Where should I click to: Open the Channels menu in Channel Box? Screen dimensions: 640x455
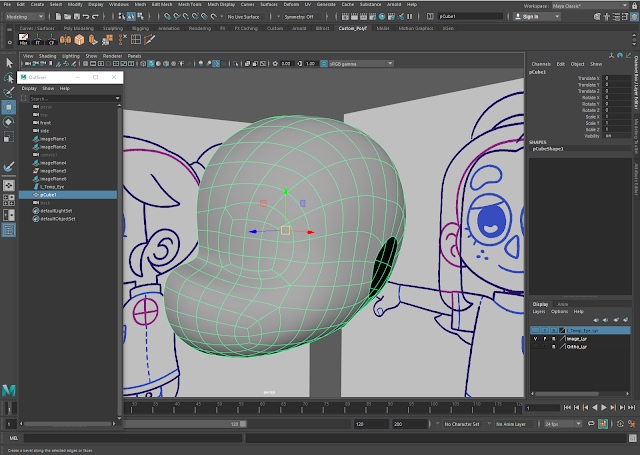pyautogui.click(x=541, y=64)
